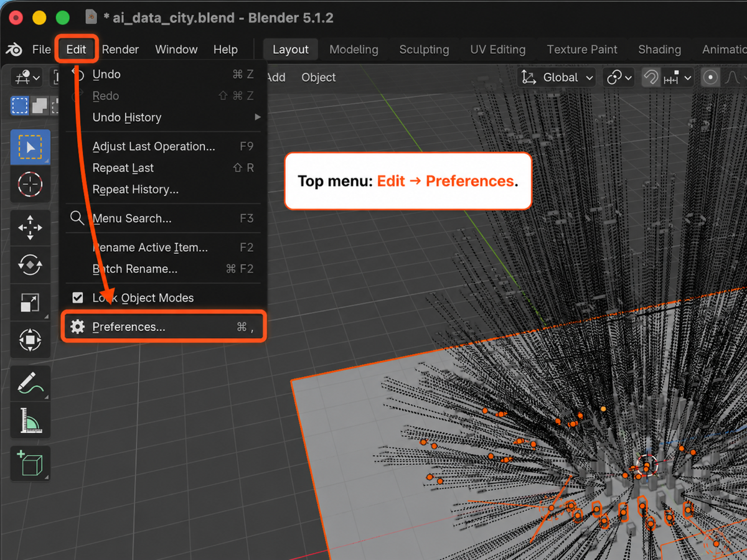
Task: Click the Blender logo menu icon
Action: click(x=14, y=49)
